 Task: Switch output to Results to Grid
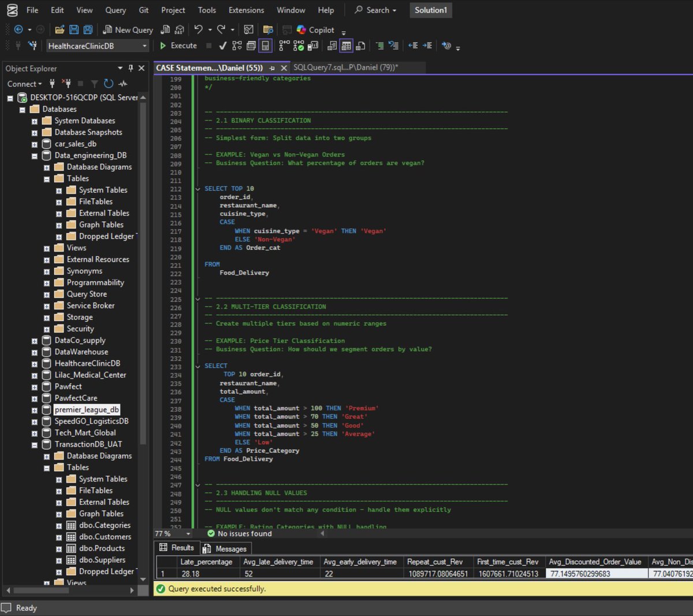346,46
